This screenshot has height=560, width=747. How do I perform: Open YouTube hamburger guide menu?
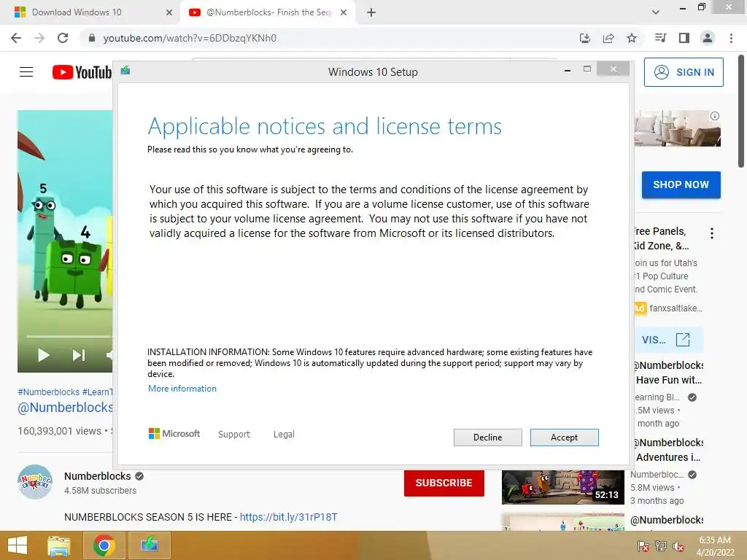[26, 72]
